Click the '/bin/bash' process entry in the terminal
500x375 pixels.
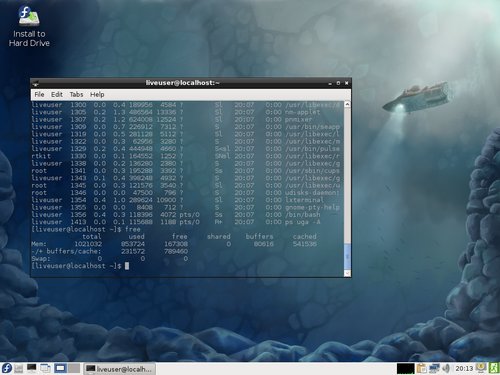pos(302,215)
